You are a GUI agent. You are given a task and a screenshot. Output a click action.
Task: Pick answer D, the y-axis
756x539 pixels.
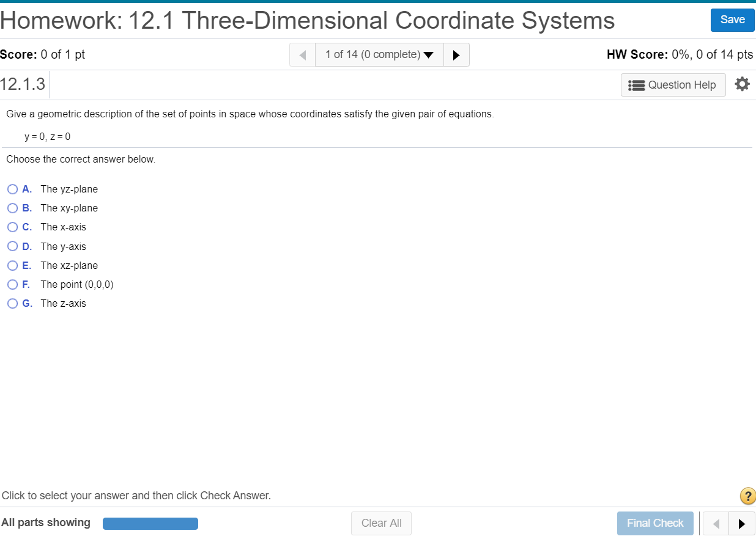(x=12, y=246)
